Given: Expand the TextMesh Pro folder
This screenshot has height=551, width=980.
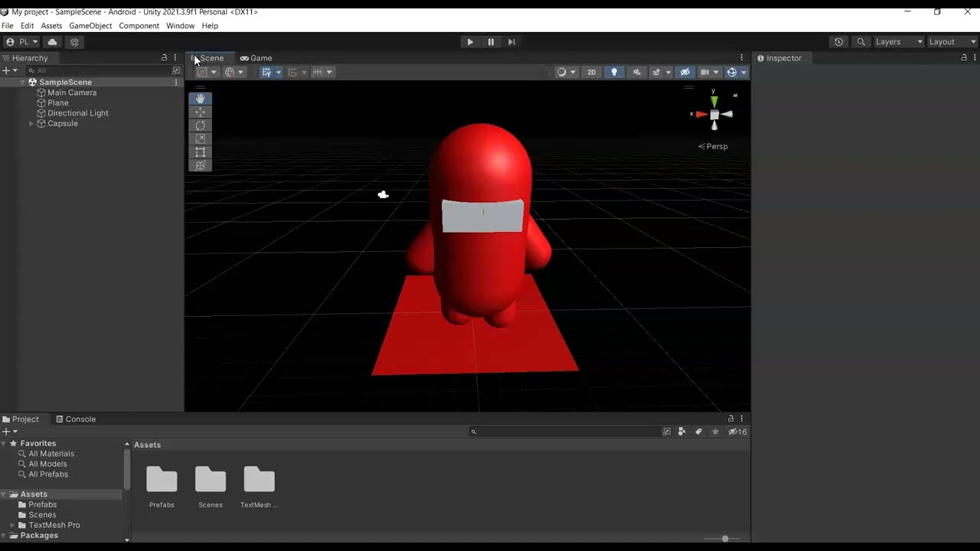Looking at the screenshot, I should pyautogui.click(x=12, y=525).
